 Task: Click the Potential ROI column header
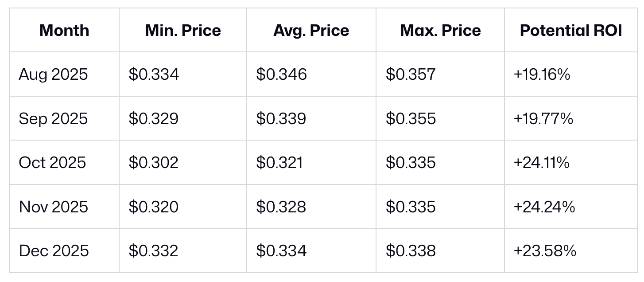pos(571,31)
